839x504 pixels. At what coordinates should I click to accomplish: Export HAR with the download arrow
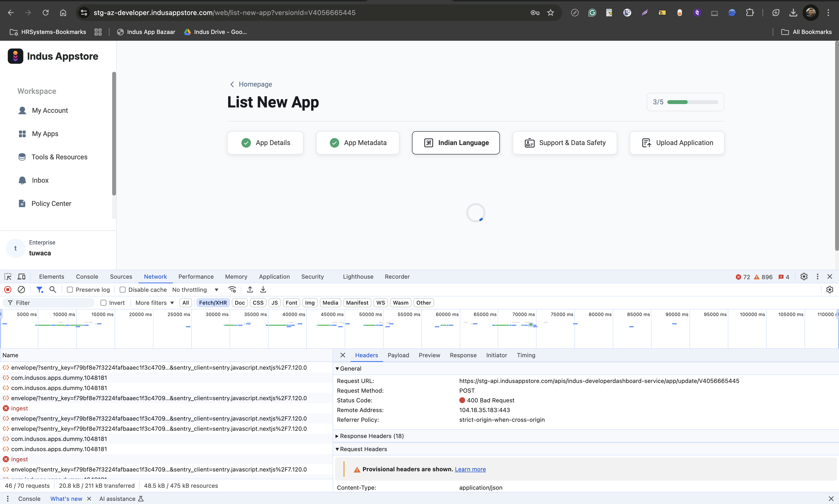[x=263, y=289]
